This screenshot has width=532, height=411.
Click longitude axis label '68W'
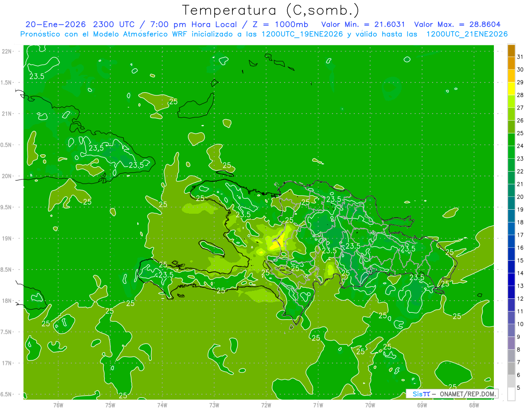point(473,405)
